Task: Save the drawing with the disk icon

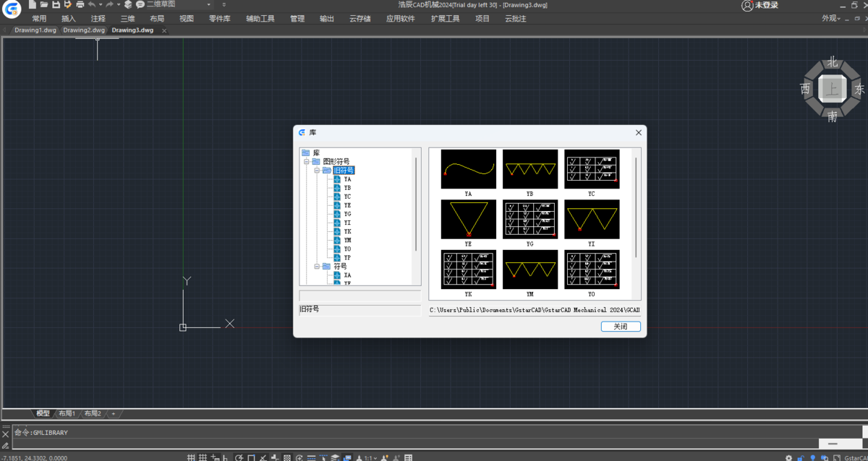Action: [56, 4]
